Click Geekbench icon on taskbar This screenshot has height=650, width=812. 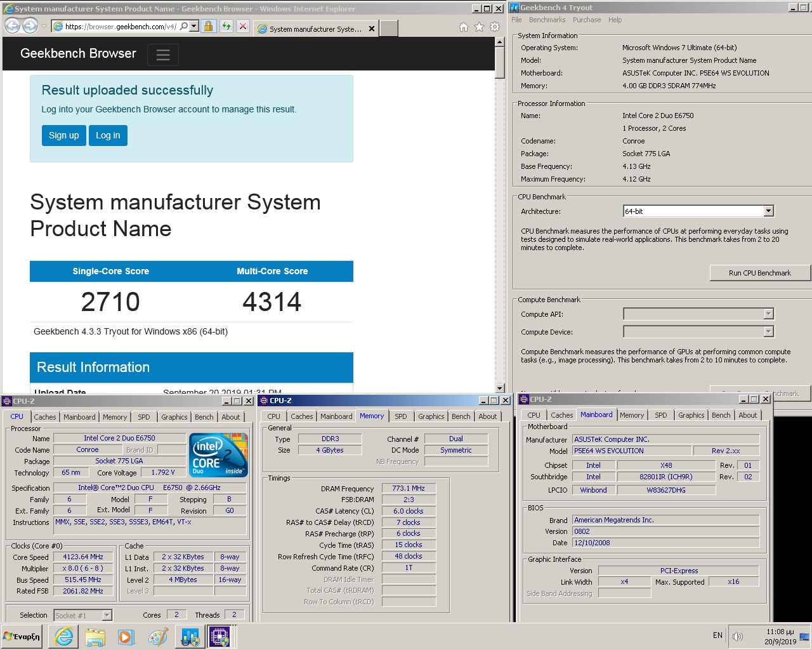190,637
